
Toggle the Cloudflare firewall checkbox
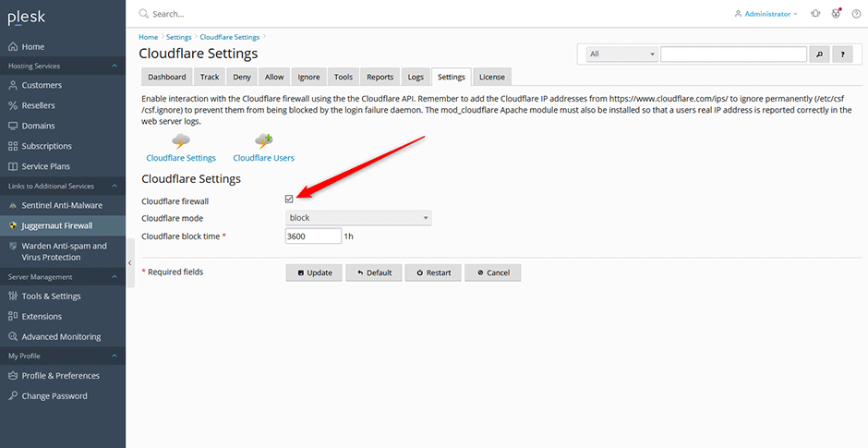point(289,200)
